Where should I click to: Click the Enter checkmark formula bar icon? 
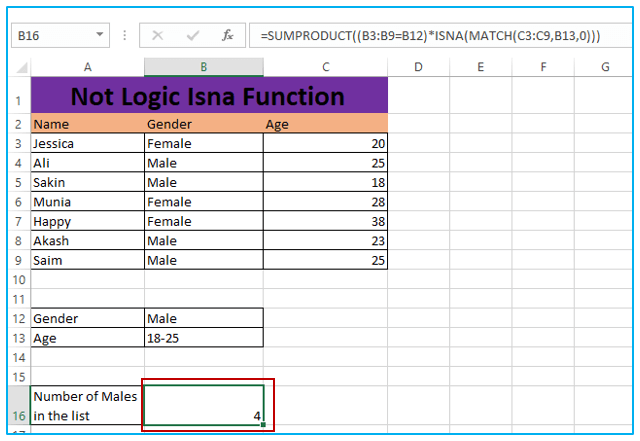pos(193,36)
